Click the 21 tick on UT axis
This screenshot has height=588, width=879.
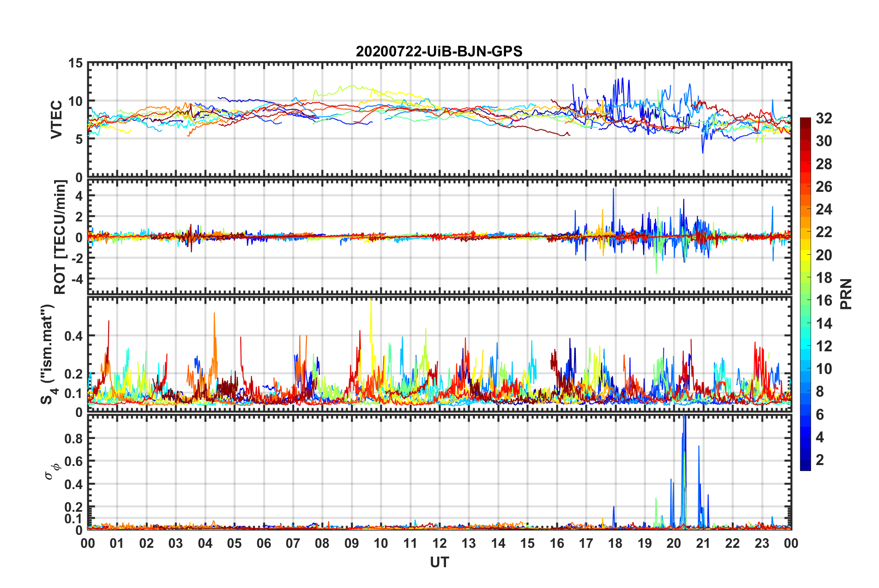pyautogui.click(x=703, y=543)
